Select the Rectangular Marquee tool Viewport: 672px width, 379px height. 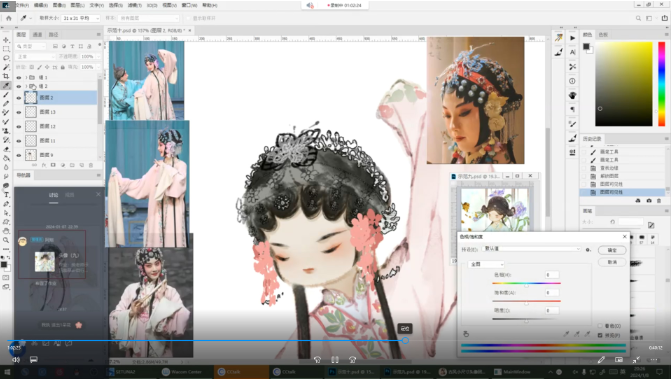6,49
